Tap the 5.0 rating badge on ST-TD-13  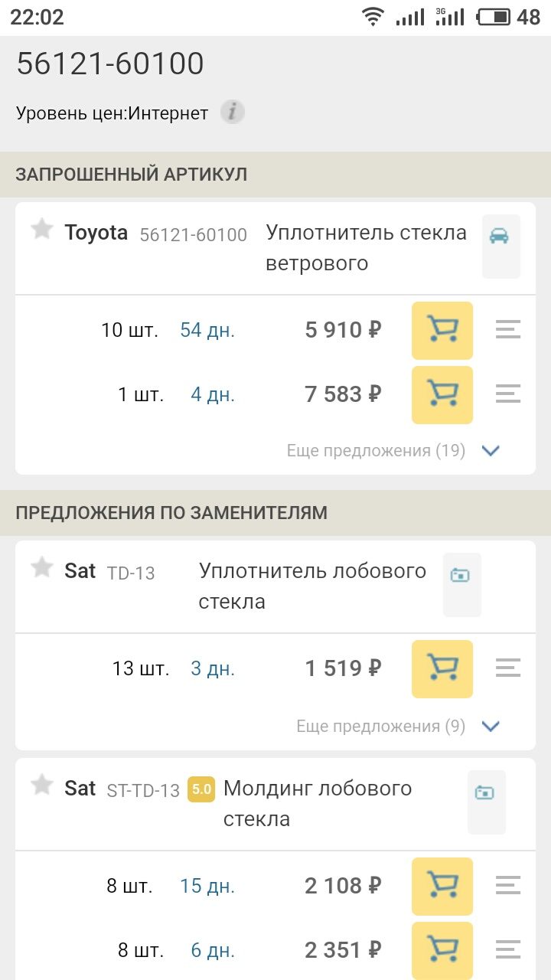pyautogui.click(x=201, y=789)
